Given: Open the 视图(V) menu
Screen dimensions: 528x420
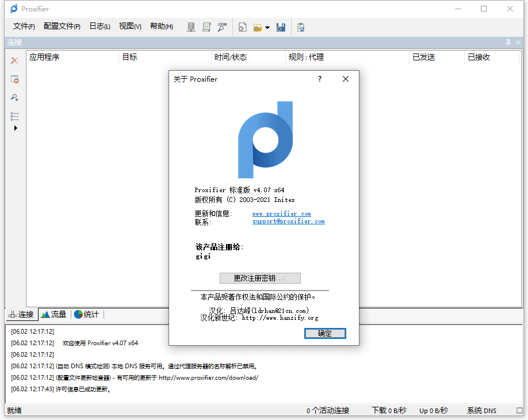Looking at the screenshot, I should click(130, 26).
